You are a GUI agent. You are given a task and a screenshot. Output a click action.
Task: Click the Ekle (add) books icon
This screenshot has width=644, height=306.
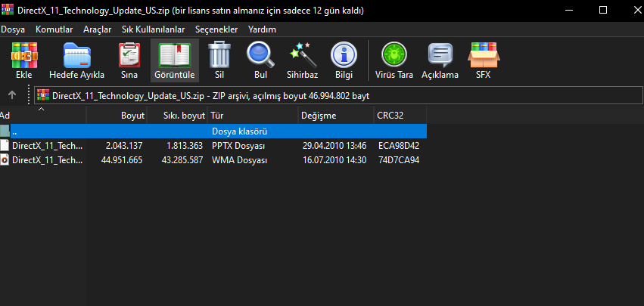pyautogui.click(x=23, y=54)
